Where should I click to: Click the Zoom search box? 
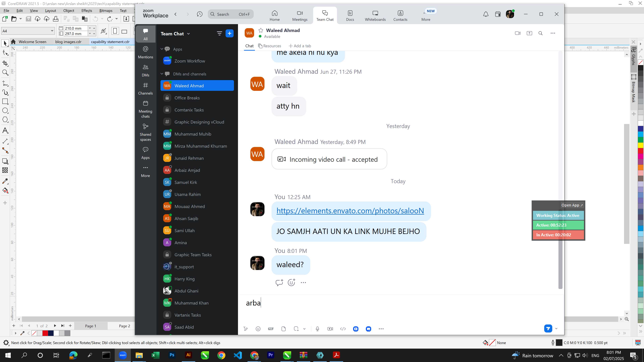tap(230, 14)
